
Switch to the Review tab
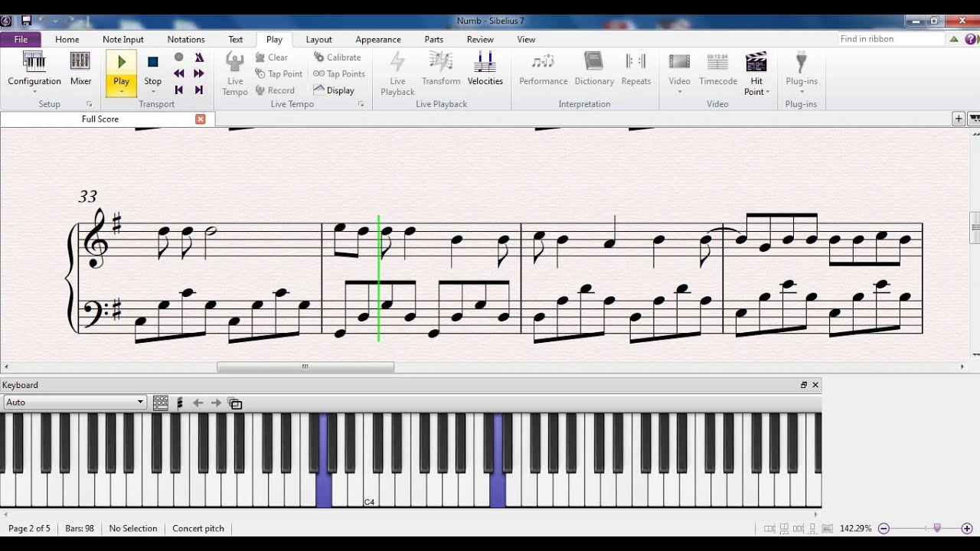480,39
